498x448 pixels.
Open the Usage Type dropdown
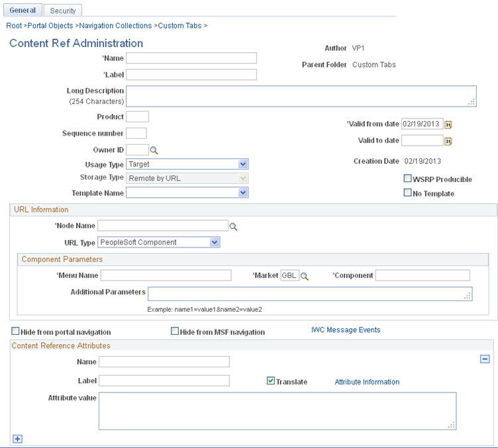187,164
